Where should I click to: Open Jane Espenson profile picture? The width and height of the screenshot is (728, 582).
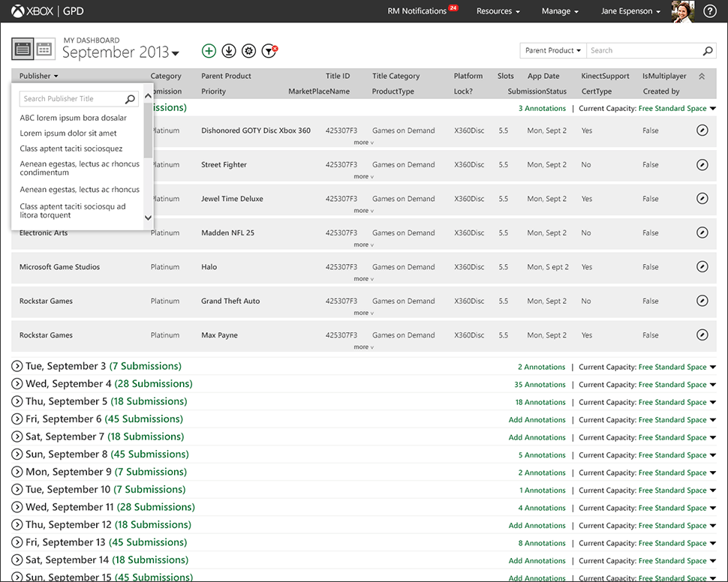point(683,11)
